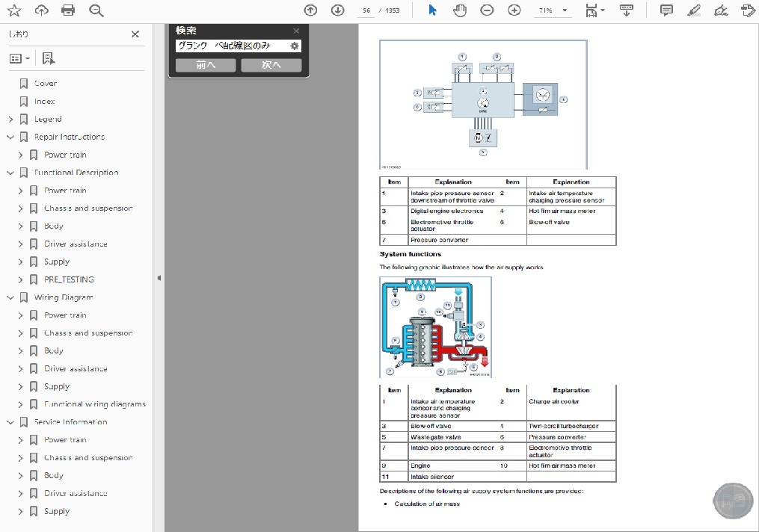Viewport: 759px width, 532px height.
Task: Select the Wiring Diagram bookmark label
Action: pyautogui.click(x=64, y=297)
